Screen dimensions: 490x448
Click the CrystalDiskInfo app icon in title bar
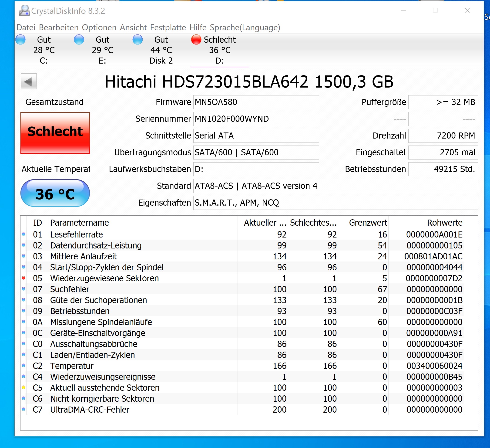(24, 11)
